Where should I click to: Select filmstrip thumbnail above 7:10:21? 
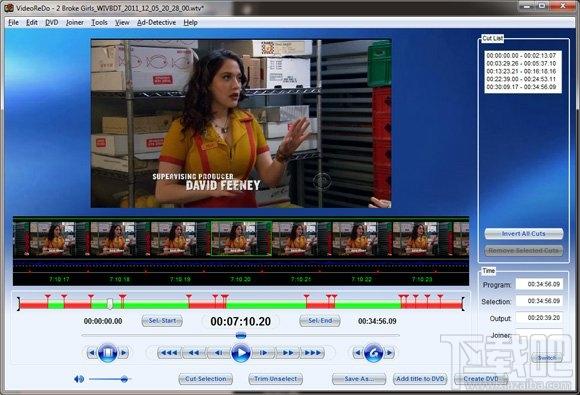click(x=302, y=239)
